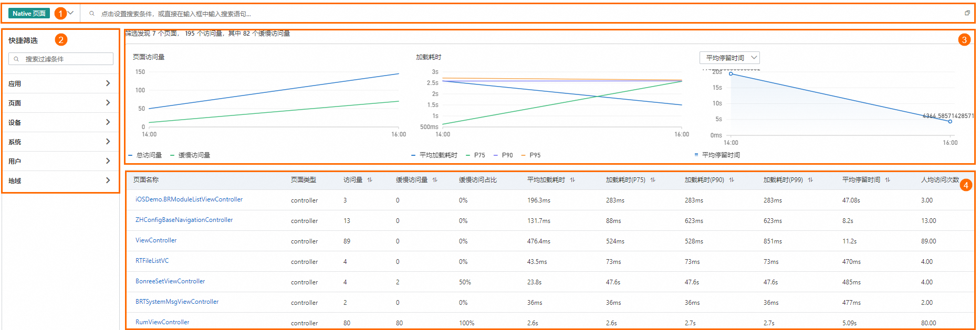
Task: Click the 页面名称 column header
Action: point(146,179)
